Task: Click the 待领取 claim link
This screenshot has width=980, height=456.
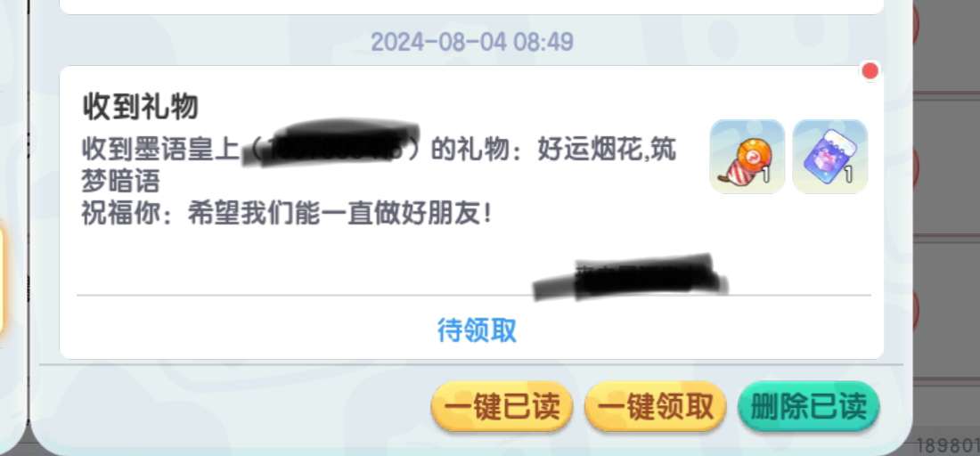Action: pos(477,330)
